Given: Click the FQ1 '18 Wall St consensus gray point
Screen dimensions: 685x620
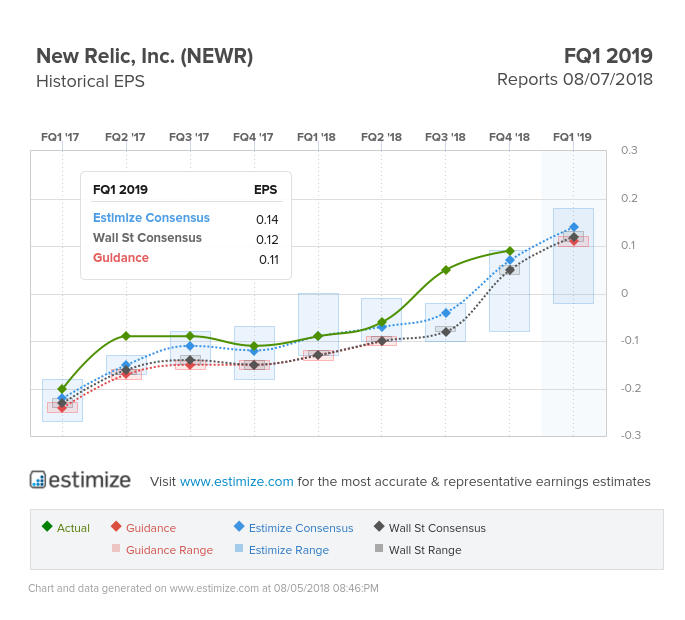Looking at the screenshot, I should (x=318, y=355).
